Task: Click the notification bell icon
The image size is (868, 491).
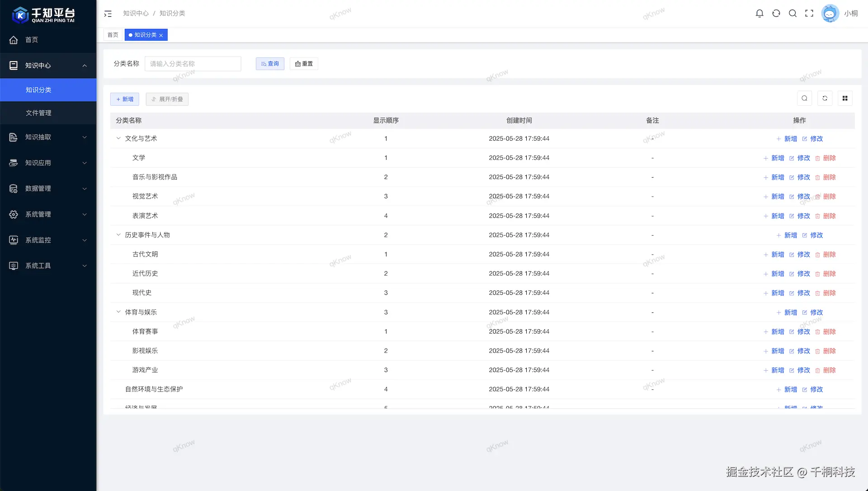Action: tap(759, 14)
